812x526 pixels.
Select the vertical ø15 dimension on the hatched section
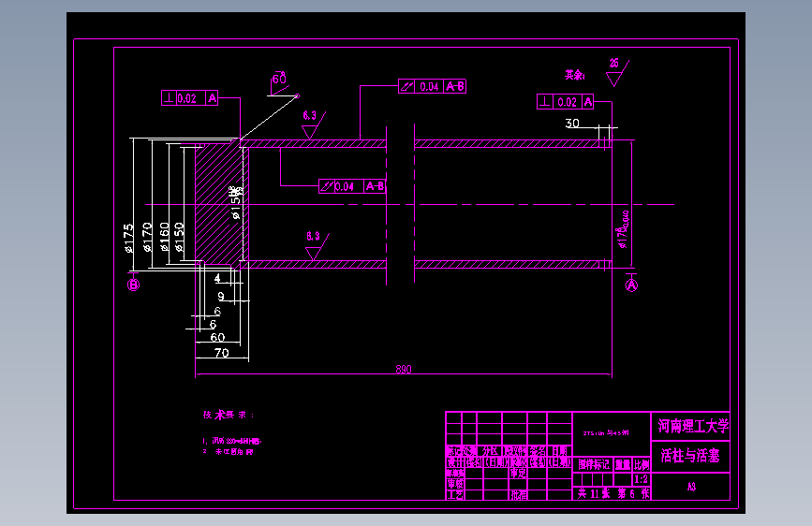tap(237, 203)
